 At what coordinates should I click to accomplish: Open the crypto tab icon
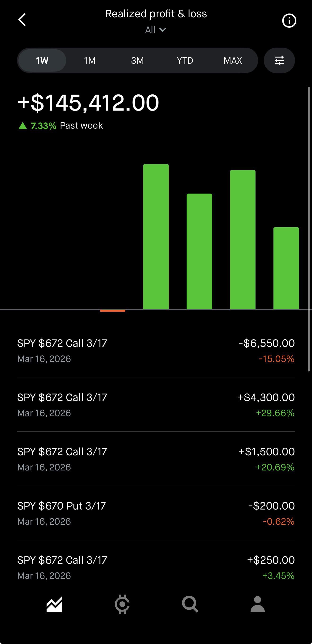pos(122,604)
